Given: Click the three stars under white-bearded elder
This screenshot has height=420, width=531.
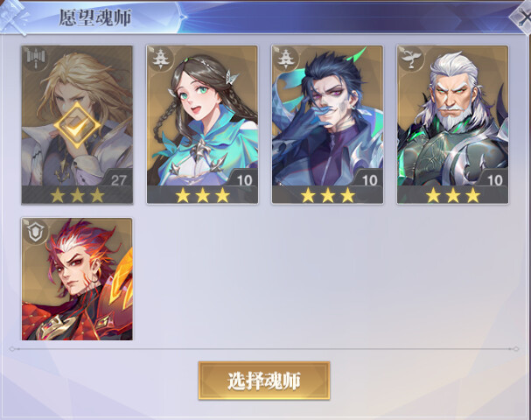Looking at the screenshot, I should click(x=453, y=195).
